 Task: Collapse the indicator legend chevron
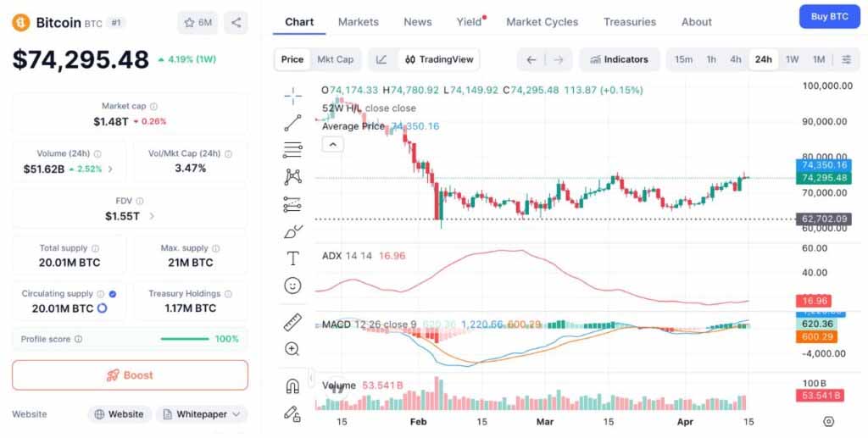333,145
